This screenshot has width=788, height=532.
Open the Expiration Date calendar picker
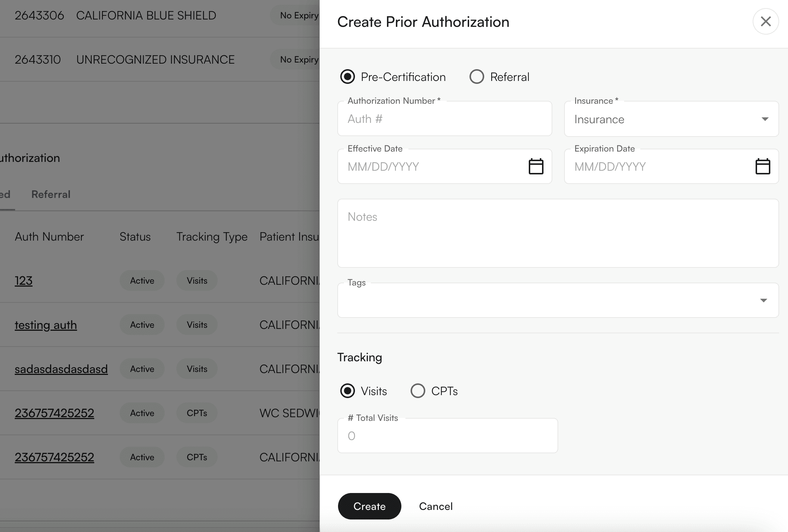tap(763, 166)
